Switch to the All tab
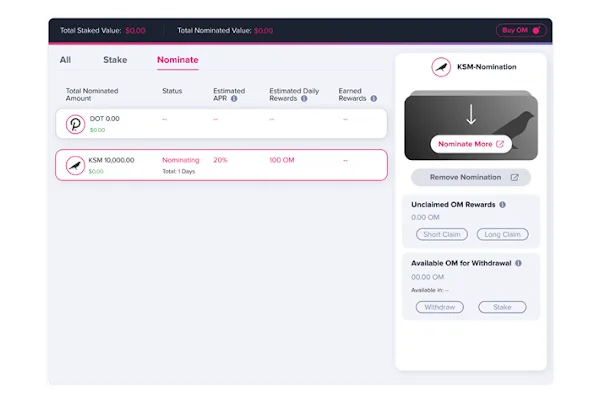Screen dimensions: 600x400 [x=65, y=60]
